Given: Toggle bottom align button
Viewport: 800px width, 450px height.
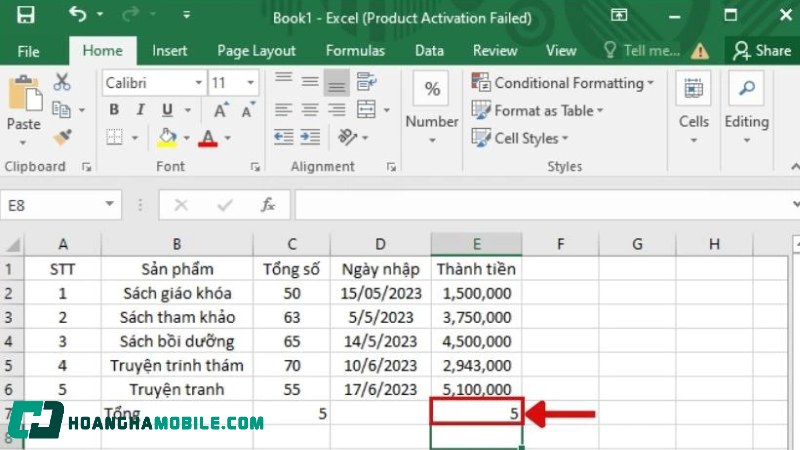Looking at the screenshot, I should (337, 83).
